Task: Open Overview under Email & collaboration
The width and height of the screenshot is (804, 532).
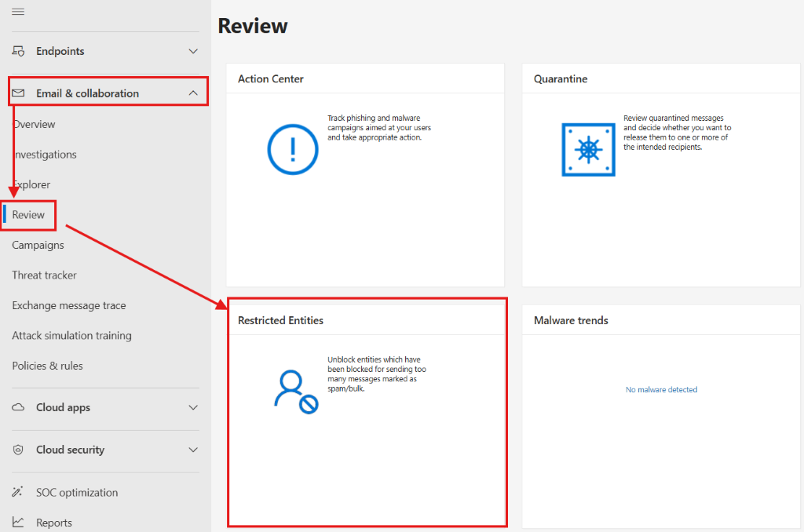Action: (x=34, y=124)
